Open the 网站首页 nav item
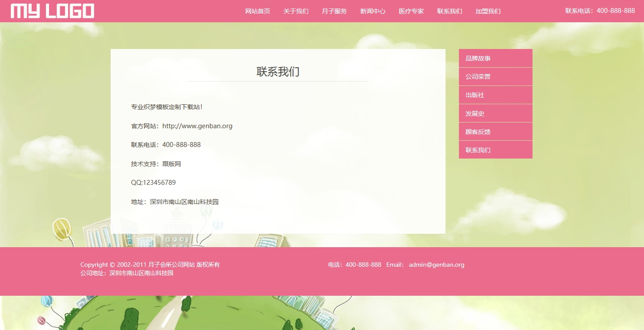644x330 pixels. click(x=258, y=11)
